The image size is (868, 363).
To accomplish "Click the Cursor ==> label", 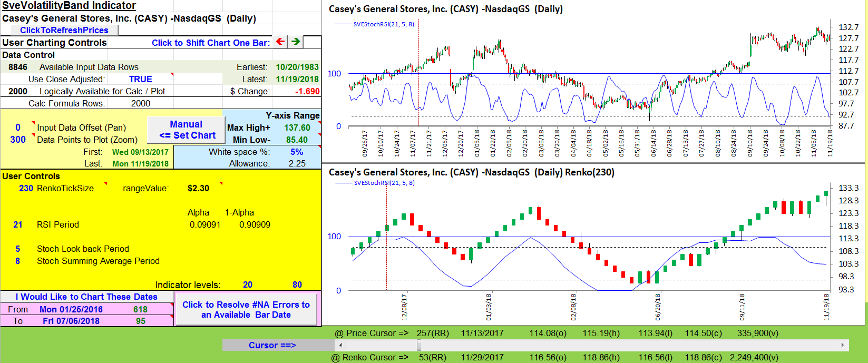I will pos(272,345).
